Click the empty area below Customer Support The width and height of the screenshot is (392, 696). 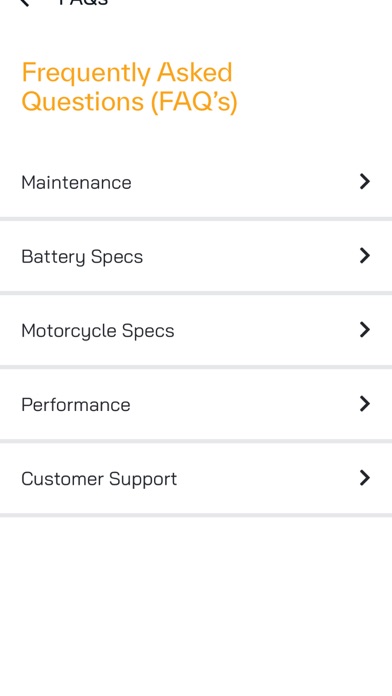coord(196,606)
